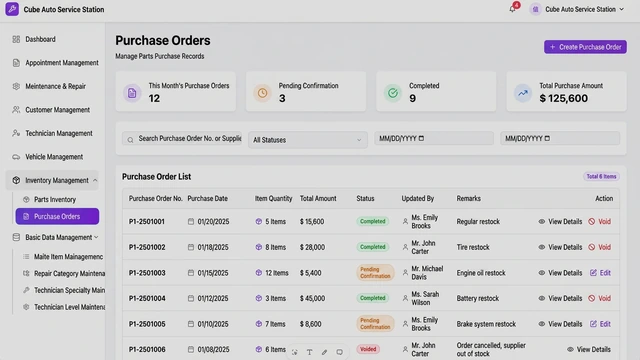This screenshot has height=360, width=640.
Task: Click Pending Confirmation badge of P1-2501003
Action: [x=375, y=273]
